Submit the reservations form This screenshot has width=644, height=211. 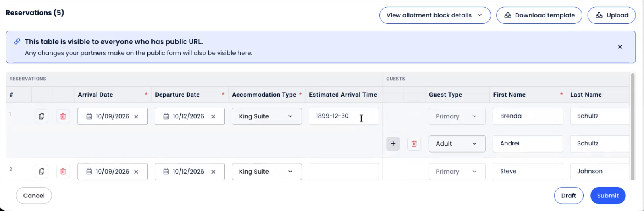click(607, 196)
